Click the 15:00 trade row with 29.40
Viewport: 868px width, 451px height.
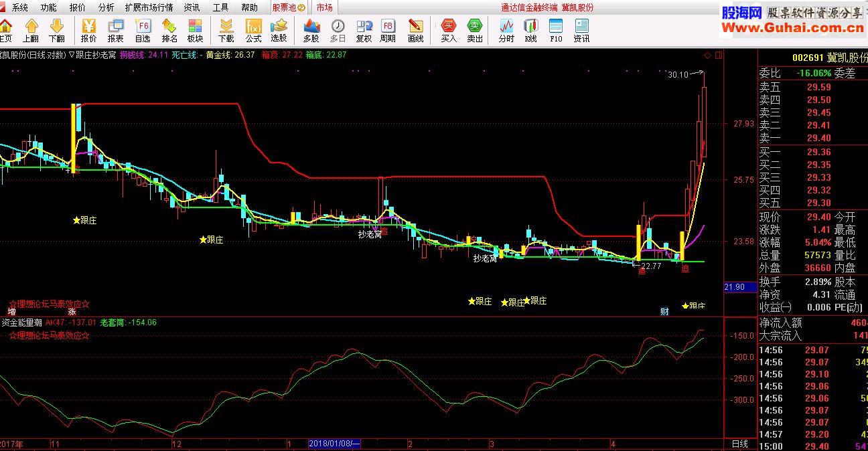click(x=813, y=446)
